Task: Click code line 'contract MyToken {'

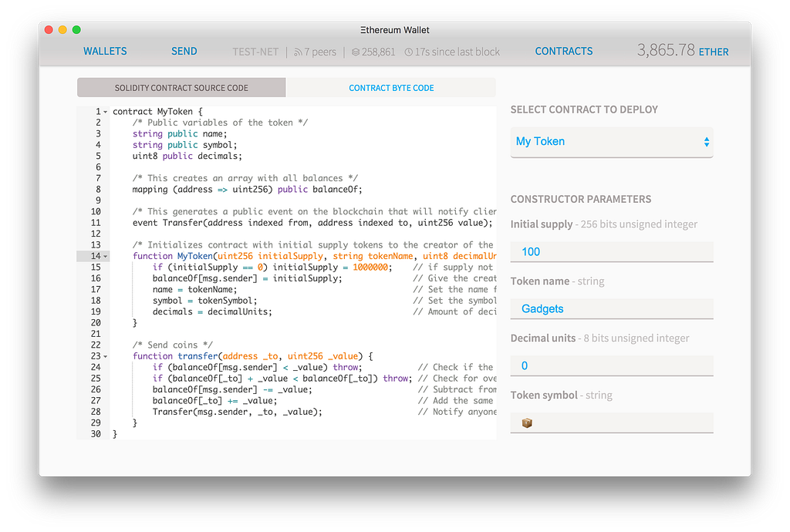Action: [157, 112]
